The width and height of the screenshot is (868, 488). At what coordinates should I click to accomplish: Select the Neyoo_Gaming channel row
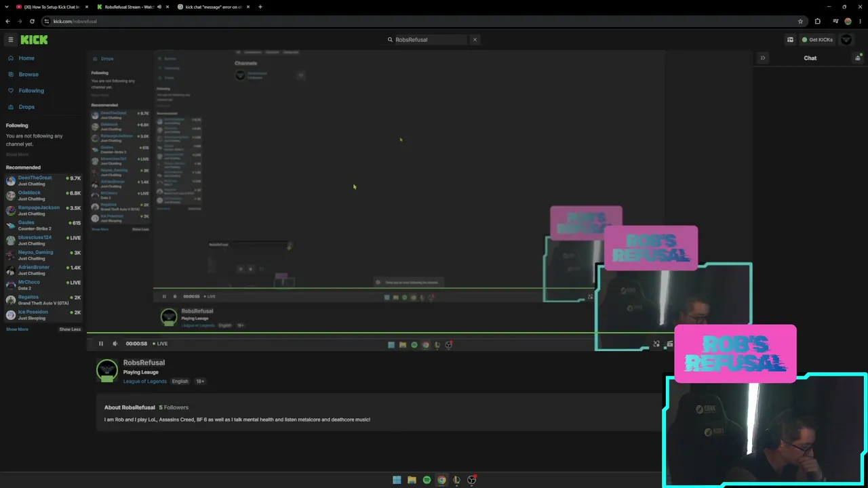tap(43, 255)
